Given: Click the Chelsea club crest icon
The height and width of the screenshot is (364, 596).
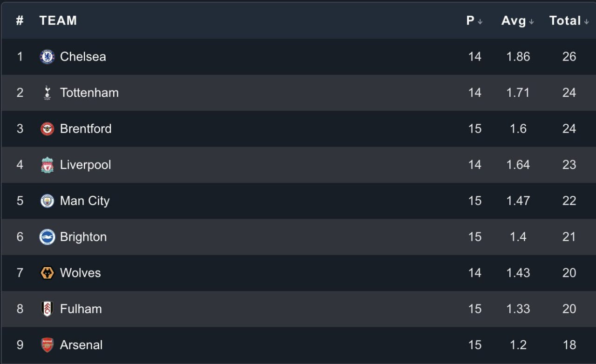Looking at the screenshot, I should click(47, 57).
